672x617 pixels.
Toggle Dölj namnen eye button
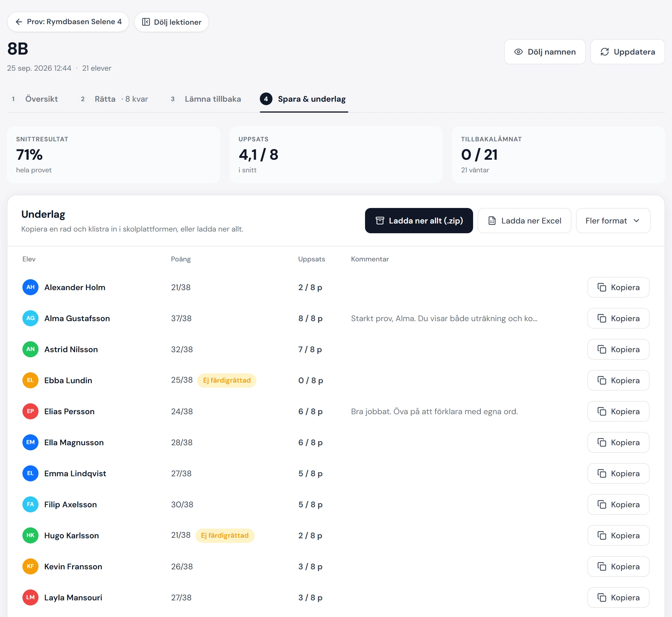(x=545, y=52)
